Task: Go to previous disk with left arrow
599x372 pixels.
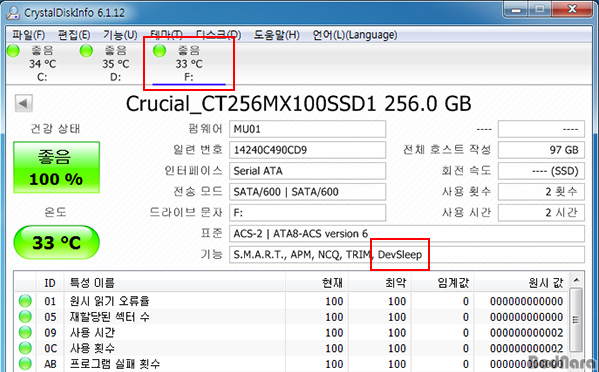Action: point(24,103)
